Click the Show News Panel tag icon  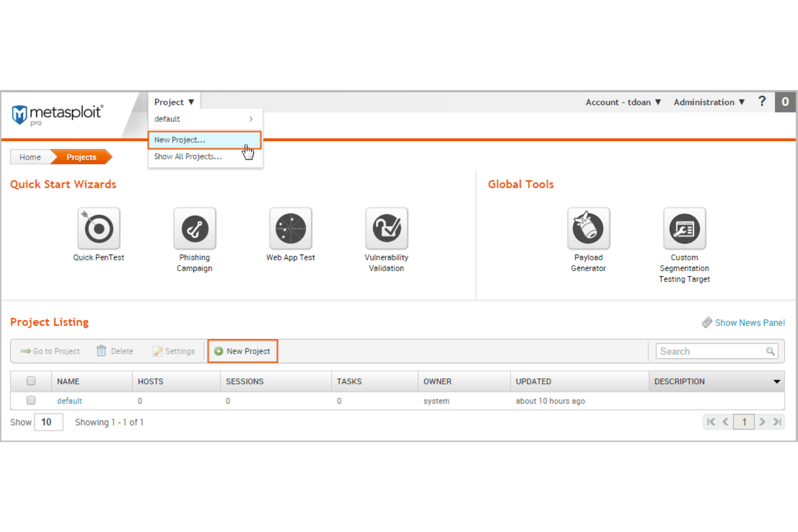point(707,322)
